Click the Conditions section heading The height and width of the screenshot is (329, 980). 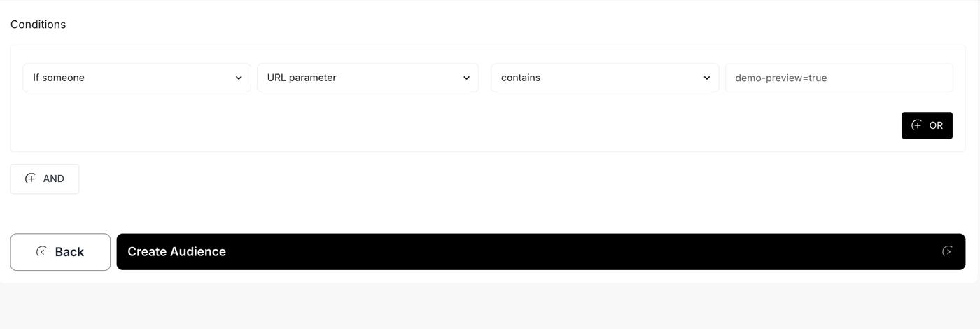click(38, 24)
